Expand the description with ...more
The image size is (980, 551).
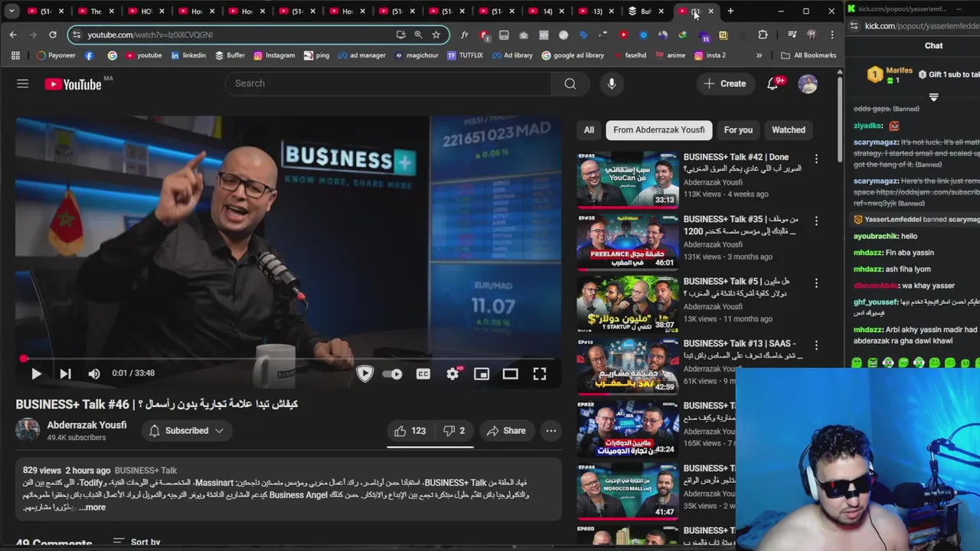(91, 507)
